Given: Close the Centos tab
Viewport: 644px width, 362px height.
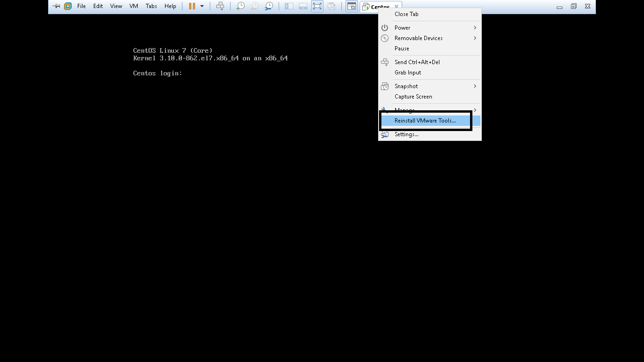Looking at the screenshot, I should [396, 7].
